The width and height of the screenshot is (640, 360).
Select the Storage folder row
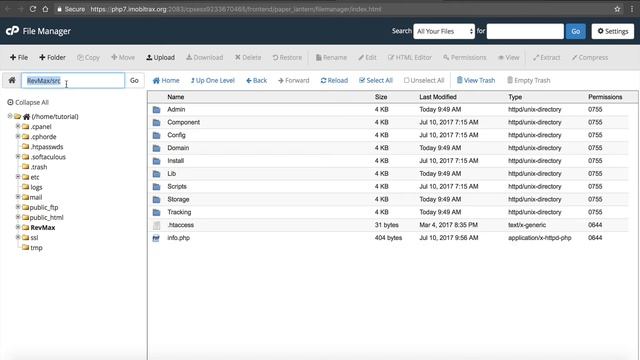[x=388, y=200]
